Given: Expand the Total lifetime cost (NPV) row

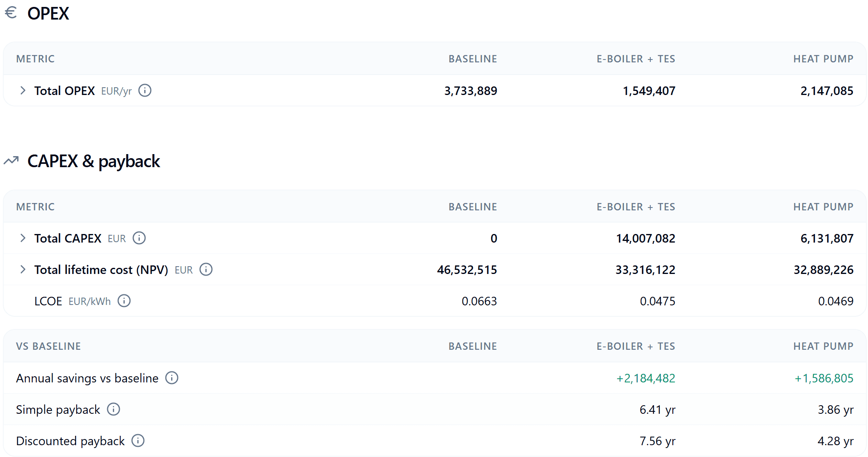Looking at the screenshot, I should click(23, 269).
